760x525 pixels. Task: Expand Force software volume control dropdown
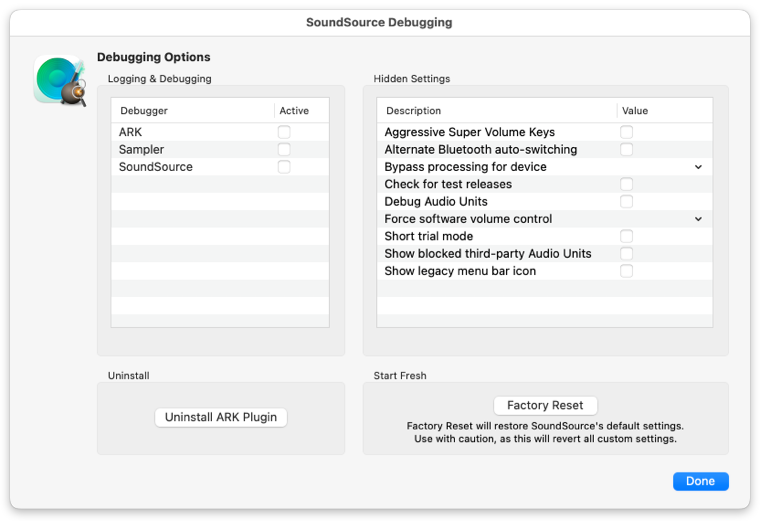tap(698, 219)
